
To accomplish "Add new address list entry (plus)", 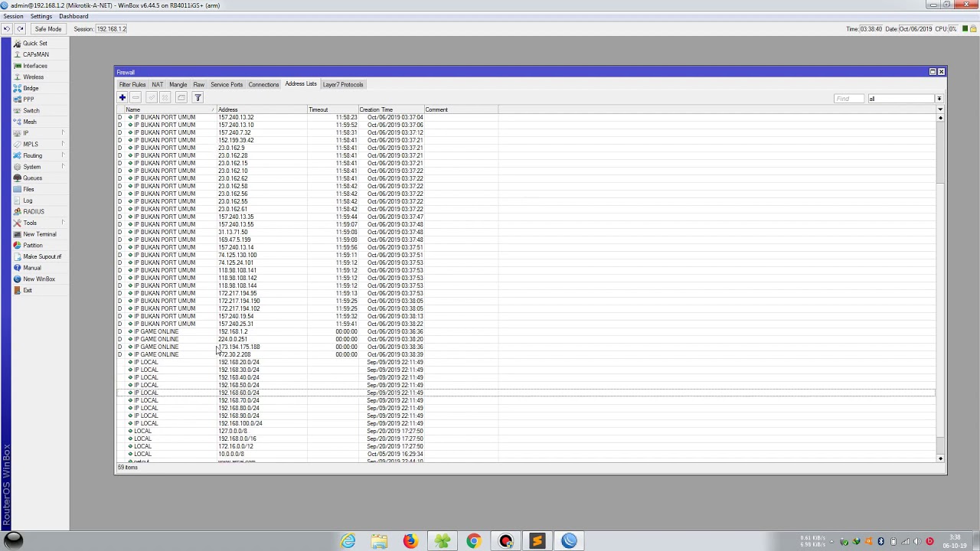I will point(122,98).
